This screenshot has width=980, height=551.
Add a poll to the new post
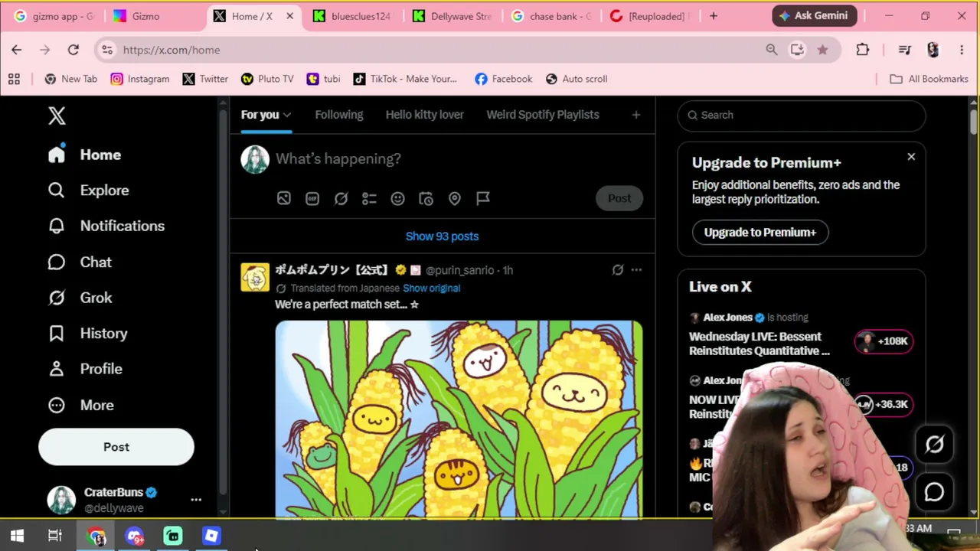[369, 198]
